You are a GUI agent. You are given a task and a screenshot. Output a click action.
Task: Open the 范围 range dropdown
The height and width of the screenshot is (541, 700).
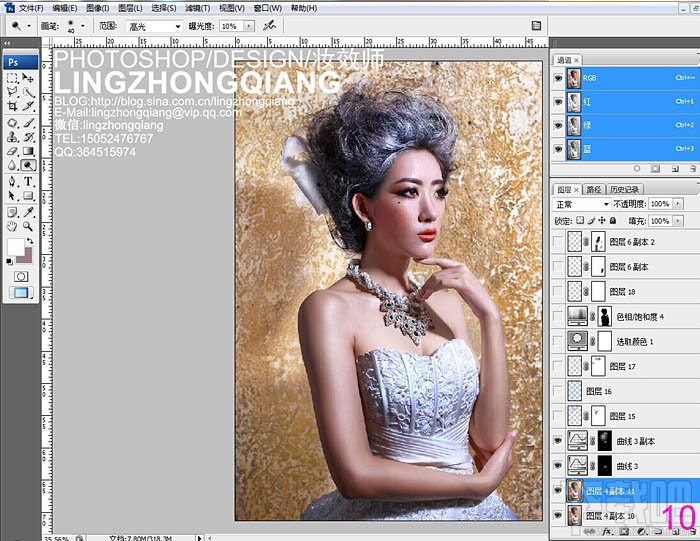tap(154, 26)
